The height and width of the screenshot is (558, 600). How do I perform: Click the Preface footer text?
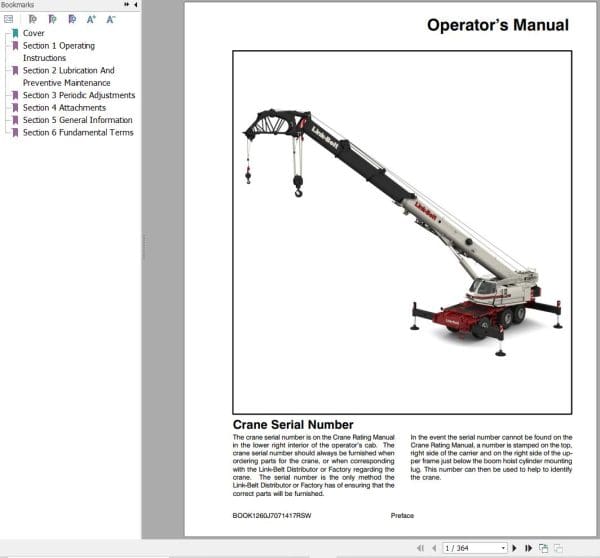coord(402,516)
